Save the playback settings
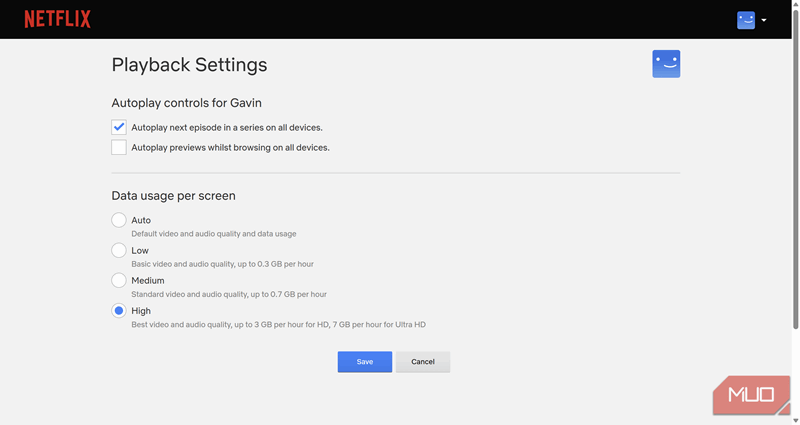The width and height of the screenshot is (800, 425). (x=364, y=362)
